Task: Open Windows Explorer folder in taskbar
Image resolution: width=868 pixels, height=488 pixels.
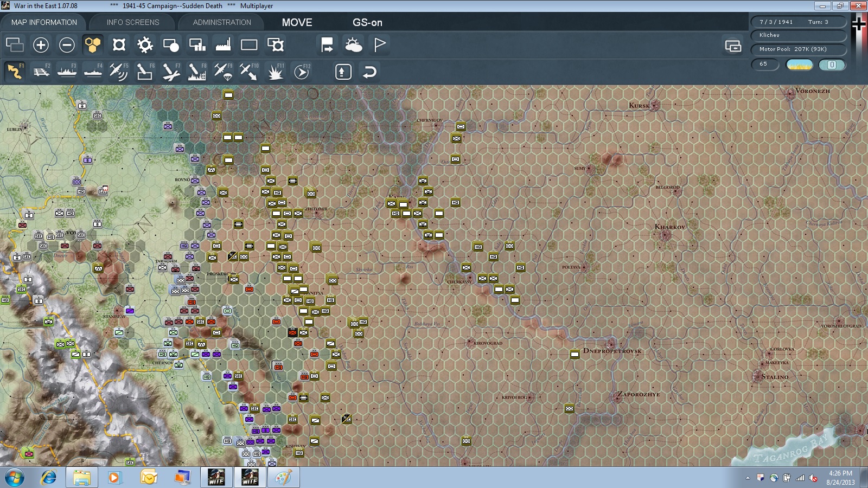Action: click(82, 478)
